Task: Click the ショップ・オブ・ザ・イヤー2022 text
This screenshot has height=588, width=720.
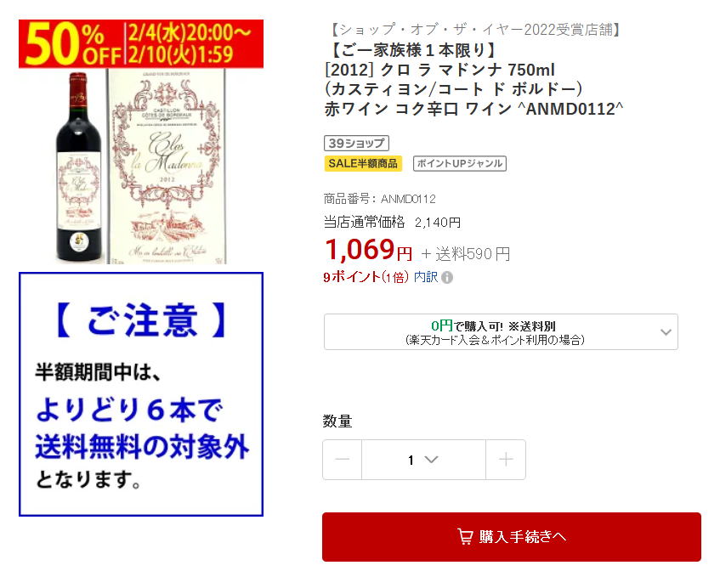Action: tap(473, 30)
